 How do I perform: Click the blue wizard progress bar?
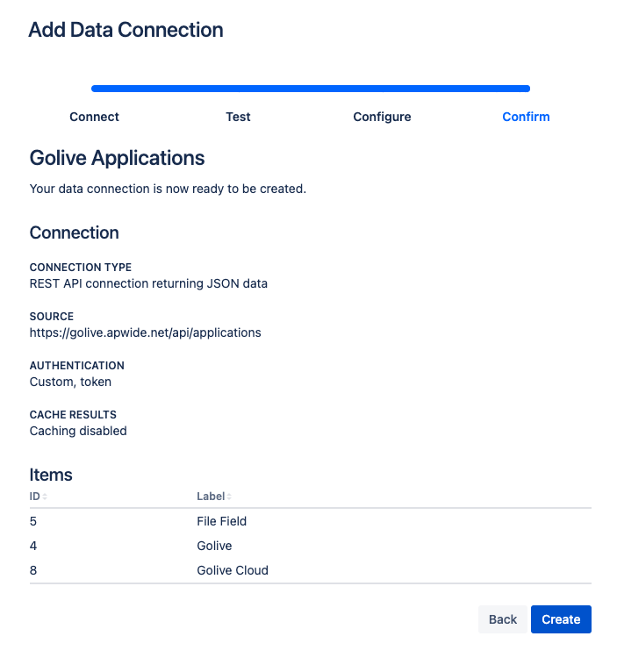[310, 89]
